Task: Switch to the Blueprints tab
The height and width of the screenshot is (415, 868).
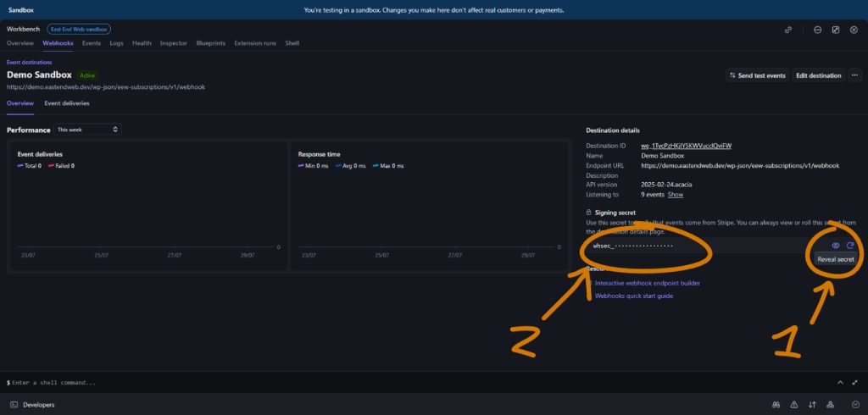Action: pos(210,43)
